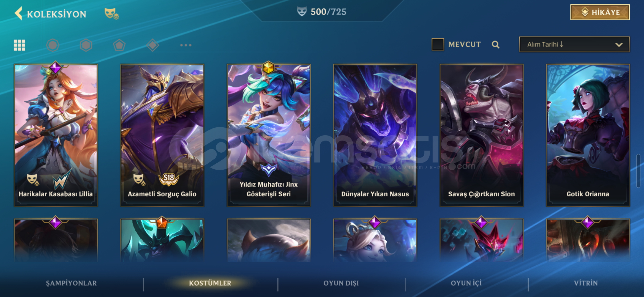Click the vertical scrollbar handle
The width and height of the screenshot is (644, 297).
(x=638, y=171)
